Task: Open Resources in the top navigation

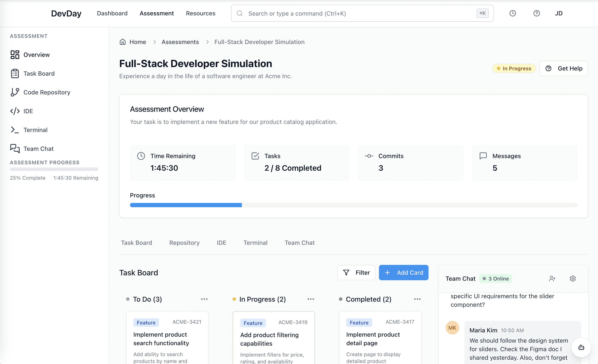Action: 201,13
